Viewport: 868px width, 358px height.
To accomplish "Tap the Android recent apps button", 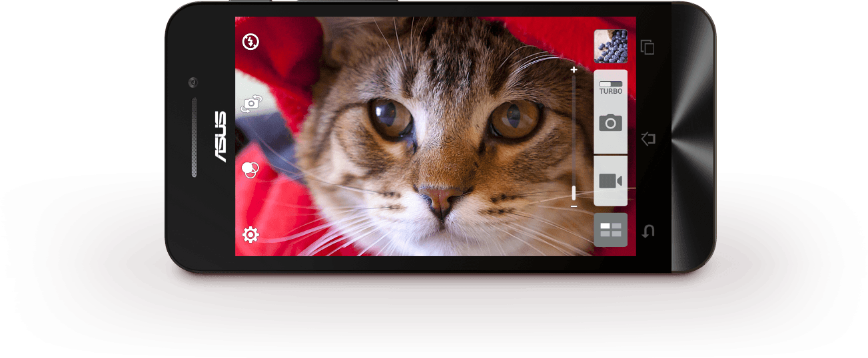I will click(x=648, y=47).
